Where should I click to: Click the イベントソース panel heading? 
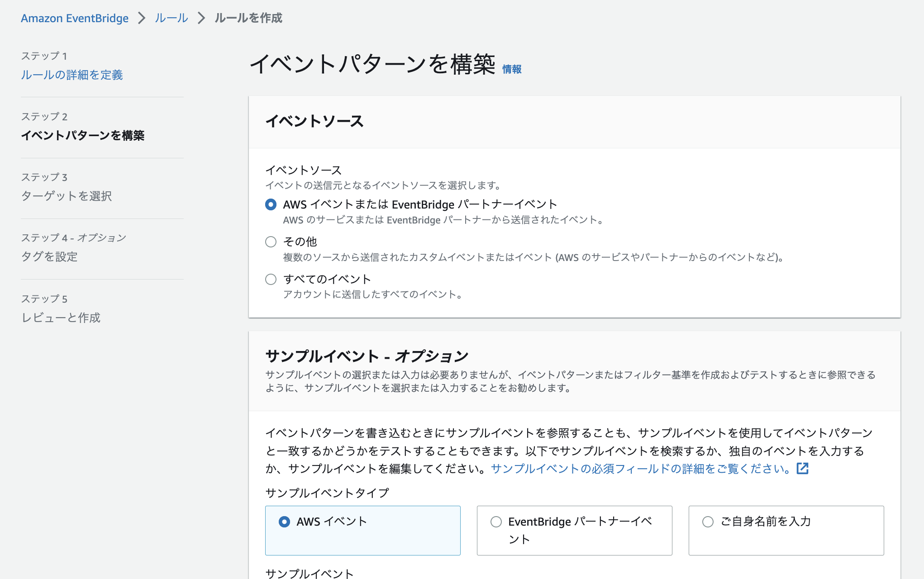click(314, 121)
